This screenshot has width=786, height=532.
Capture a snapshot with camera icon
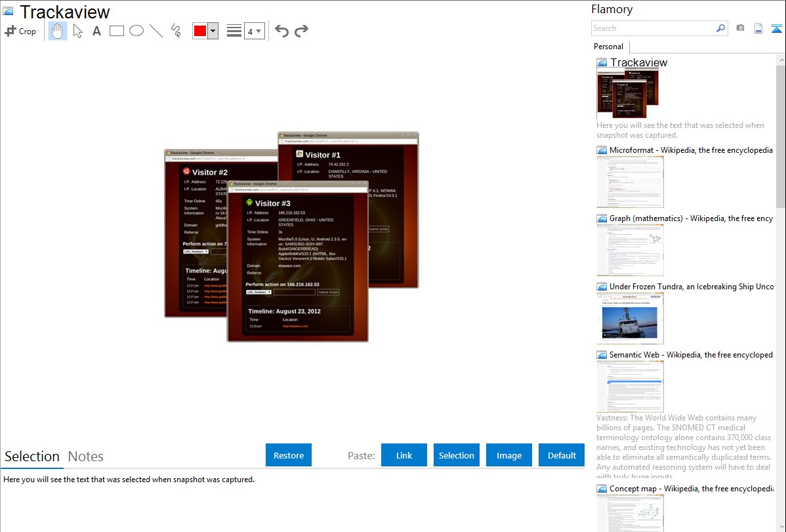coord(740,28)
